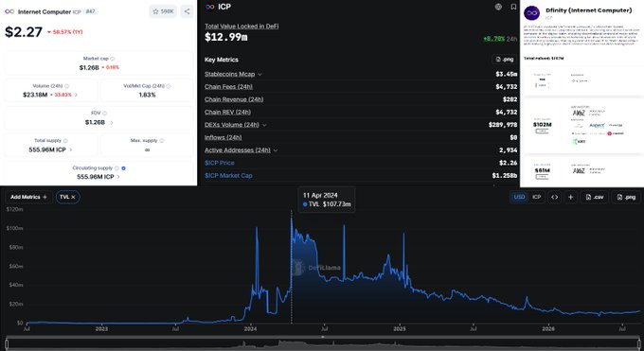This screenshot has height=351, width=644.
Task: Click the $102M funding round amount
Action: (542, 124)
